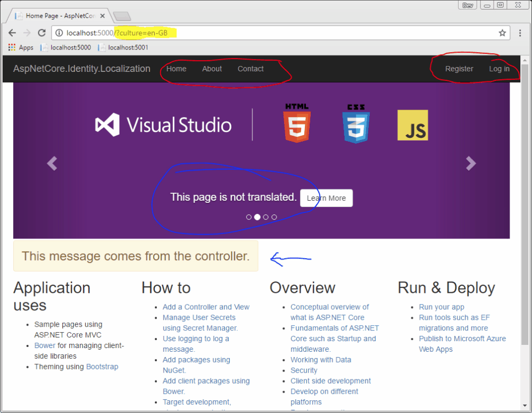Open the localhost:5001 bookmark
Screen dimensions: 532x413
pyautogui.click(x=123, y=47)
